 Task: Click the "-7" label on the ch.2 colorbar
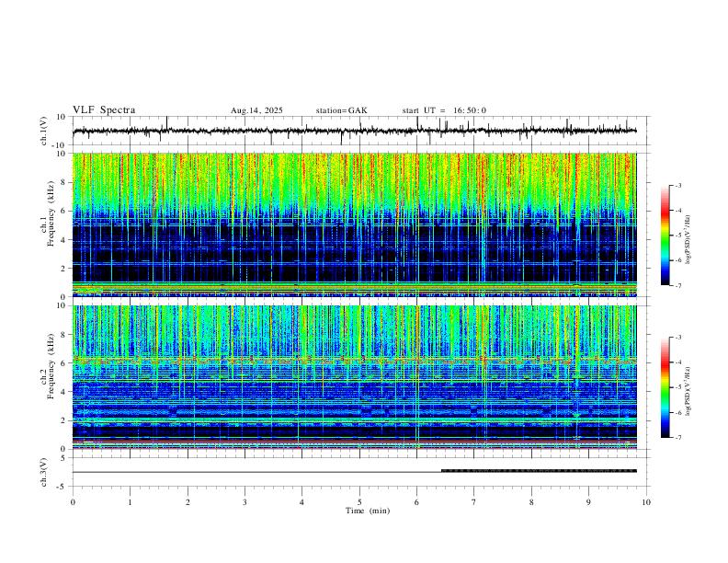677,437
